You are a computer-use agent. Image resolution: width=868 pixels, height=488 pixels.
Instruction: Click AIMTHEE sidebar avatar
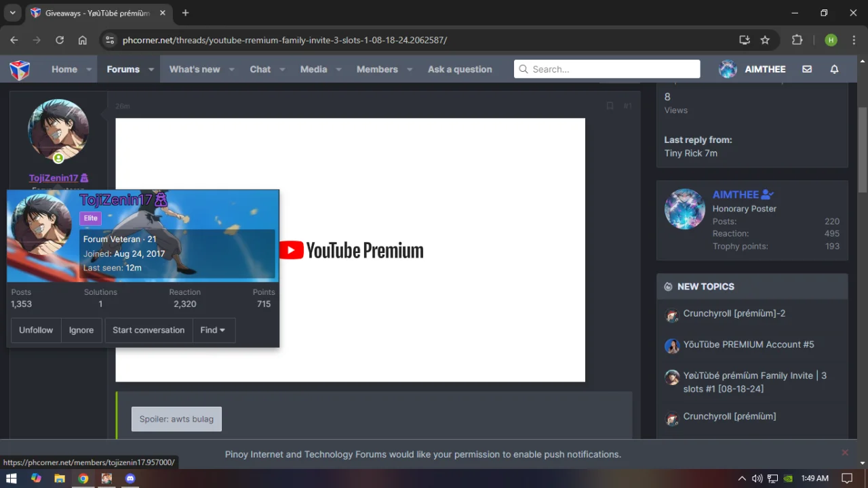(685, 209)
